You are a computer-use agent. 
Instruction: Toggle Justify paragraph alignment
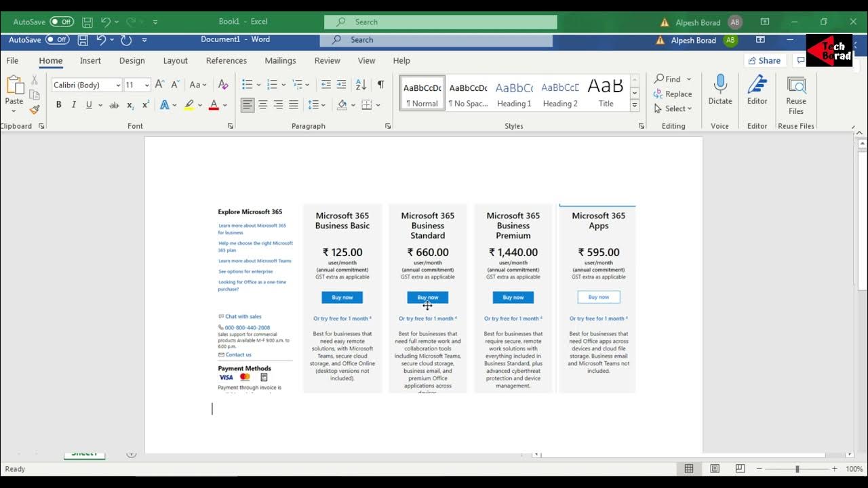(x=294, y=105)
